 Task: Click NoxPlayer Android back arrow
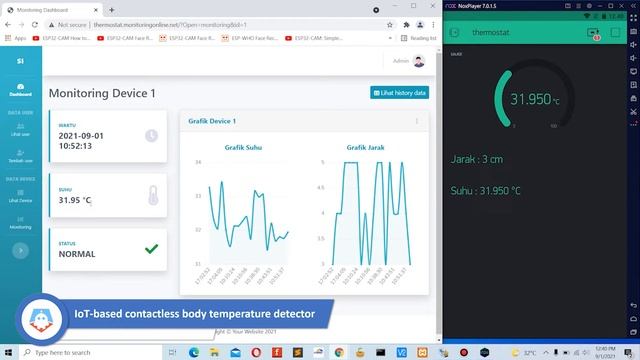pyautogui.click(x=633, y=305)
